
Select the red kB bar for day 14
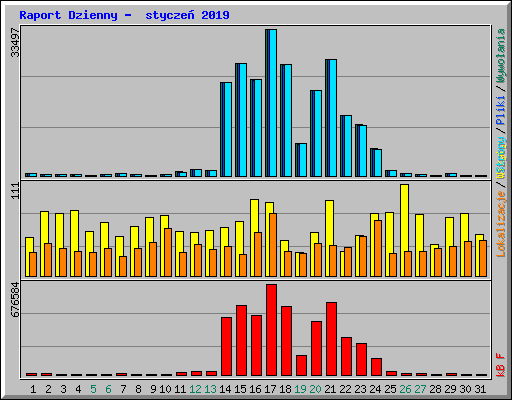226,347
